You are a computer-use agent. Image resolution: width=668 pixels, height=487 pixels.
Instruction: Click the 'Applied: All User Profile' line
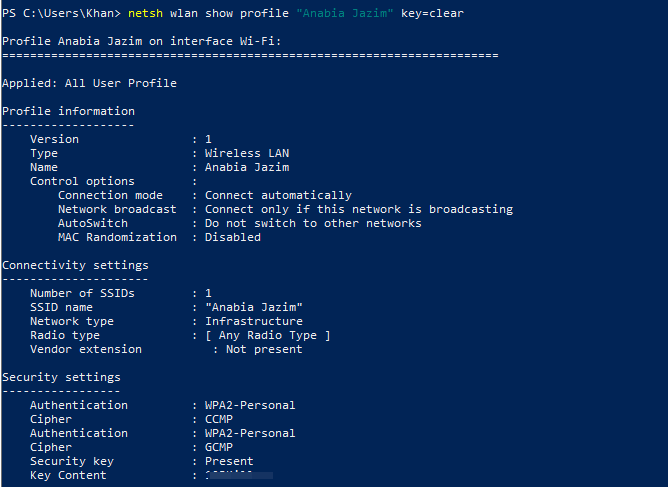click(x=89, y=83)
